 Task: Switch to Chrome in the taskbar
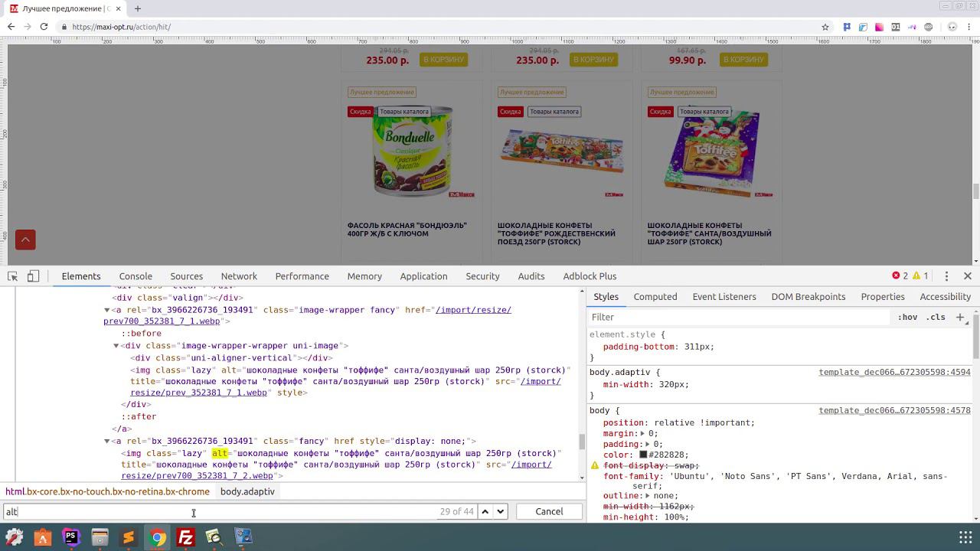(157, 537)
